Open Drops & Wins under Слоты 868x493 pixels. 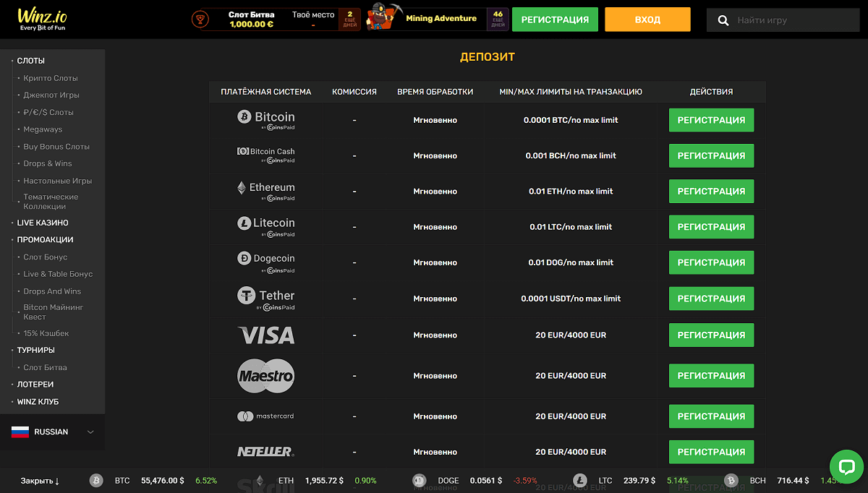(48, 163)
